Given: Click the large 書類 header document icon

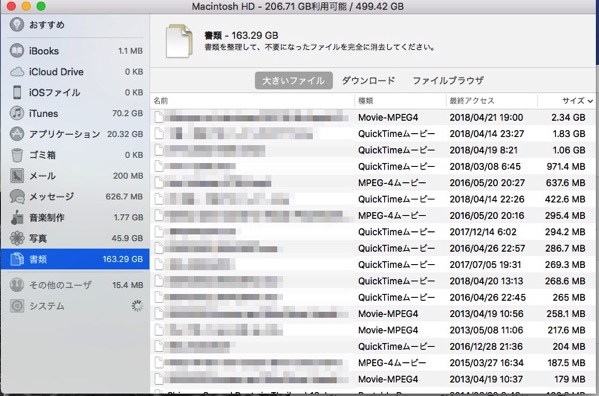Looking at the screenshot, I should click(x=179, y=41).
